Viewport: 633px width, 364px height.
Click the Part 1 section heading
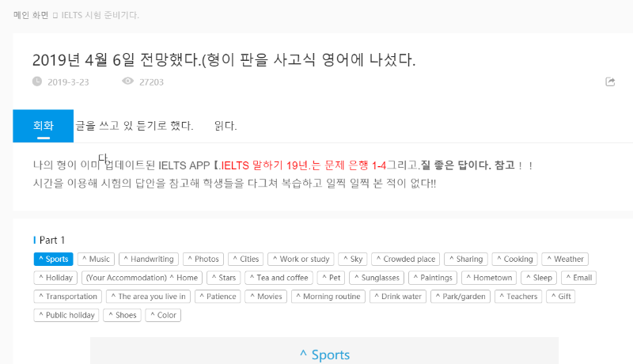pyautogui.click(x=52, y=240)
